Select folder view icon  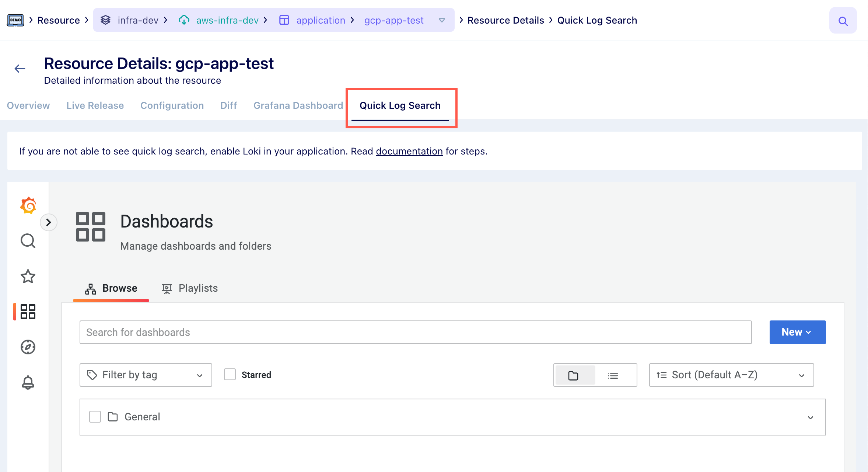coord(573,375)
